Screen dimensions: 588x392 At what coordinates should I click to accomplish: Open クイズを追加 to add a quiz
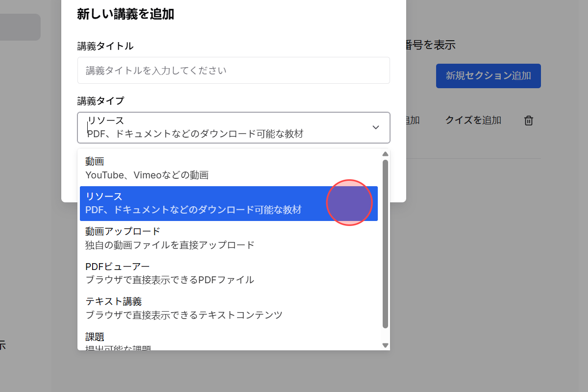[x=472, y=120]
